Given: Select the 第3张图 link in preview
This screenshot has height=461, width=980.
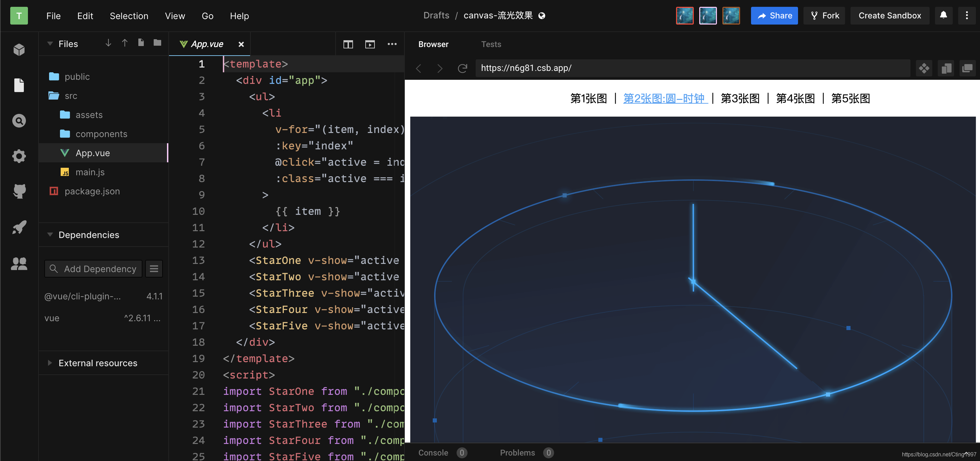Looking at the screenshot, I should (x=740, y=99).
